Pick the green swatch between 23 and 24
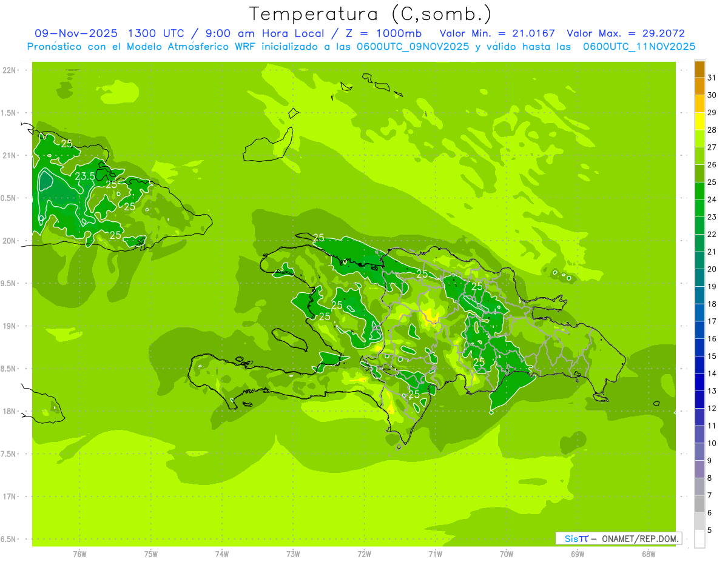This screenshot has height=562, width=728. [699, 209]
